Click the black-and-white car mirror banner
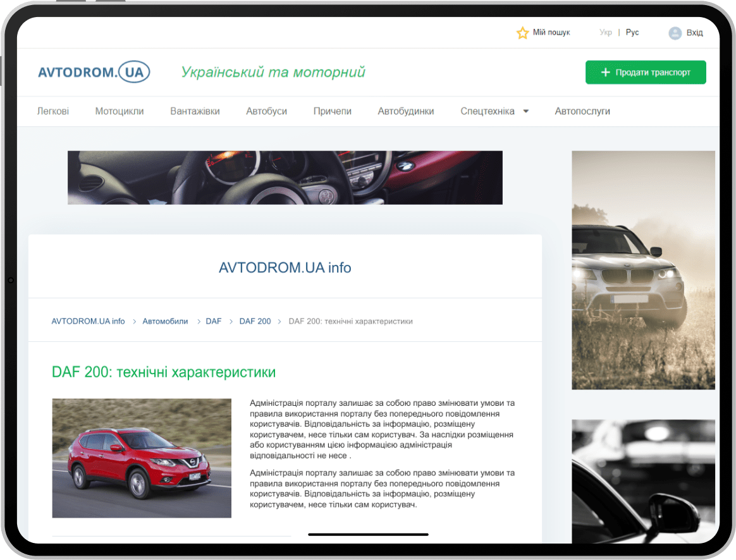736x560 pixels. point(643,482)
